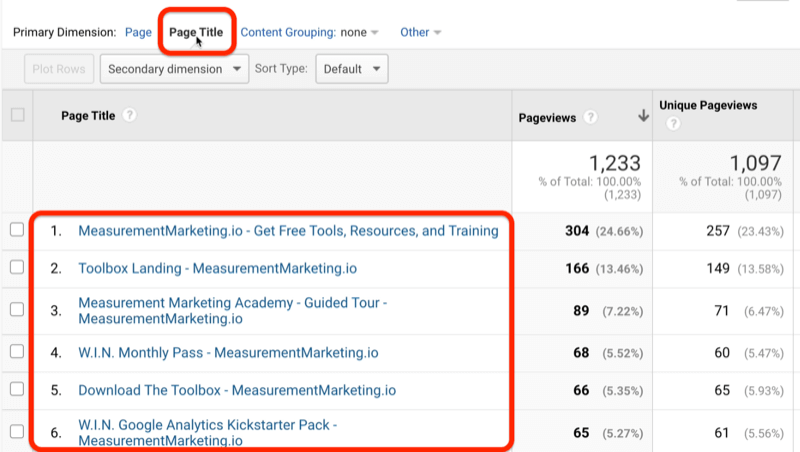Check the box for W.I.N. Monthly Pass row
Image resolution: width=800 pixels, height=452 pixels.
pos(17,351)
